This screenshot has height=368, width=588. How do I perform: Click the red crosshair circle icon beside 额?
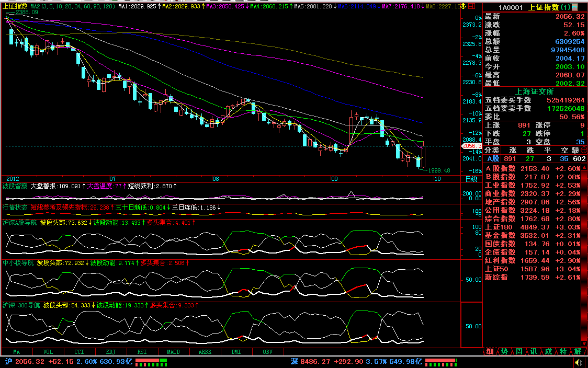(x=583, y=150)
